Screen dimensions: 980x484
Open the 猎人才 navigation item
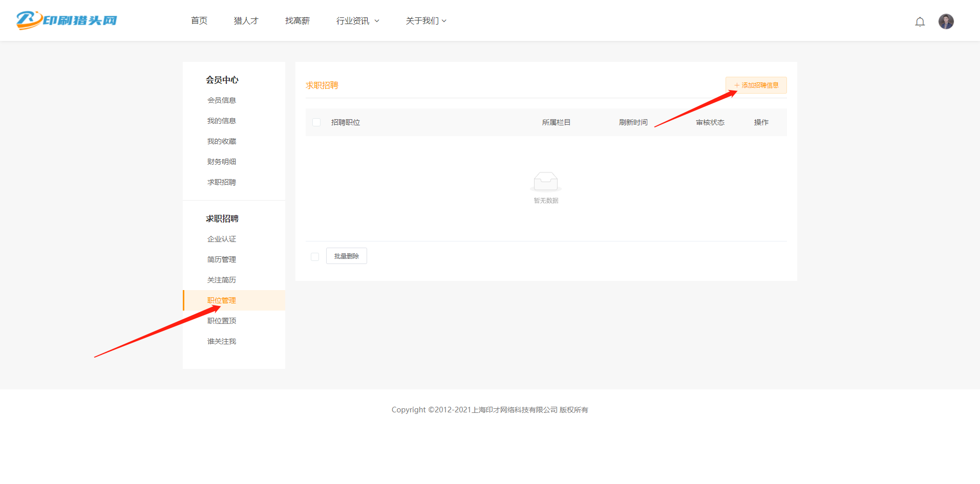click(x=246, y=20)
